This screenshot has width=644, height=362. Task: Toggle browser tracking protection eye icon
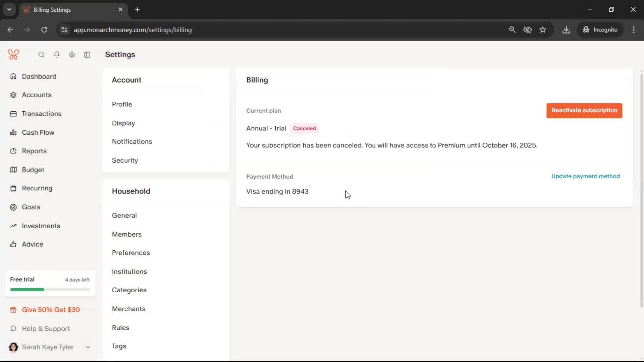click(x=527, y=30)
